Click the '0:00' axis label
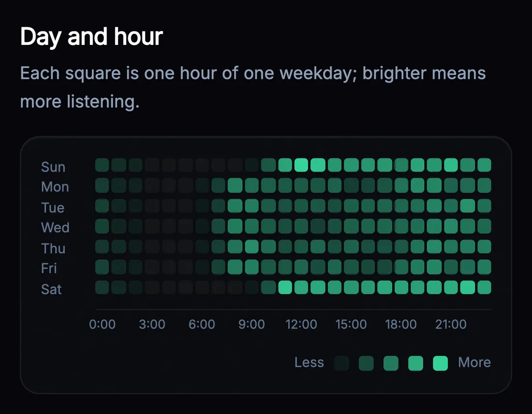 (102, 325)
